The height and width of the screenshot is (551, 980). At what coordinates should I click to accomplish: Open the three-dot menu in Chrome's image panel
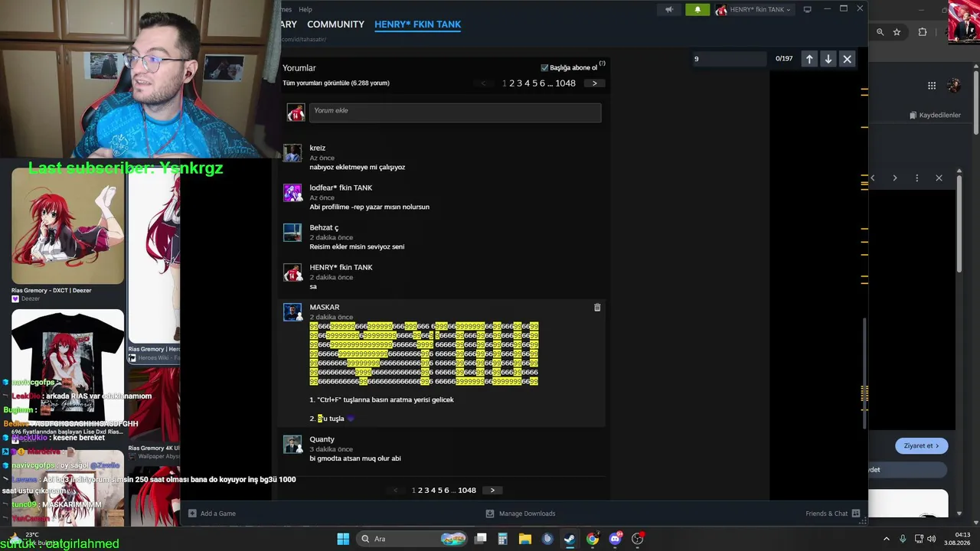pos(916,178)
